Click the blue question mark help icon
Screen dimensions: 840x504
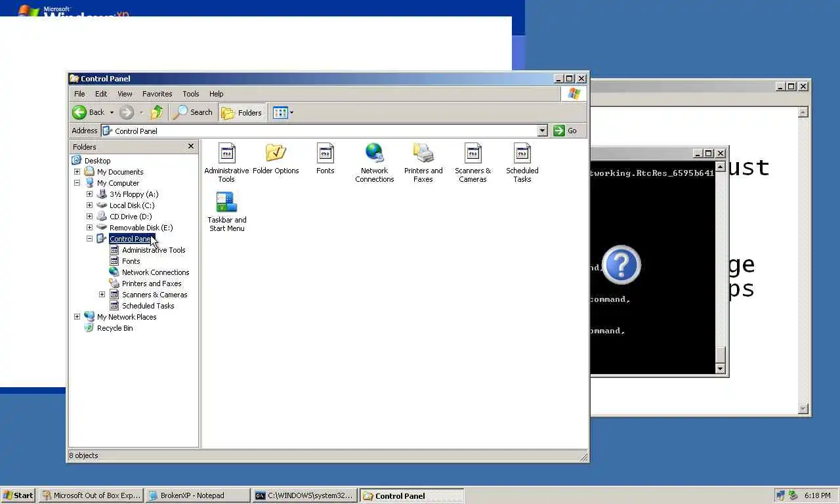621,264
